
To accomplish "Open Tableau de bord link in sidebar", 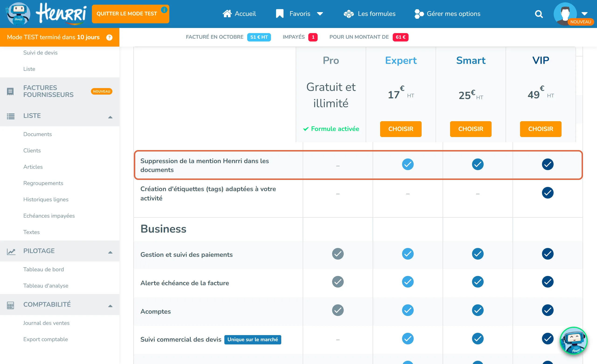I will click(44, 269).
